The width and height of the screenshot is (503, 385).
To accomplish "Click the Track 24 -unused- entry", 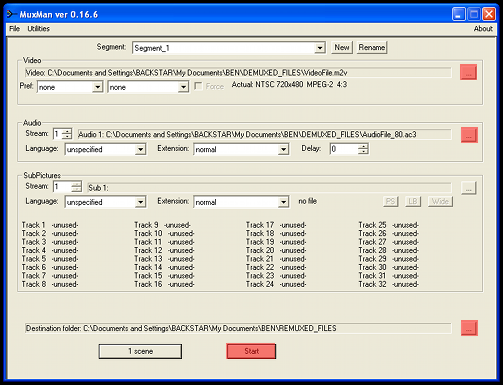I will click(x=276, y=284).
